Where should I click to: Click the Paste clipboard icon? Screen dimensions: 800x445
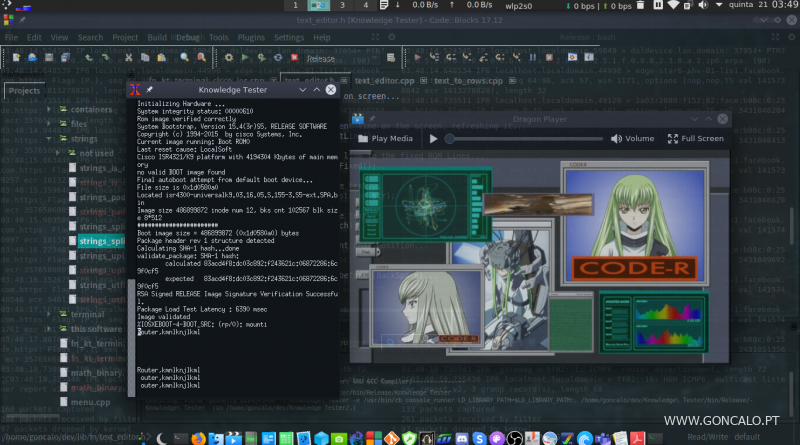pyautogui.click(x=161, y=58)
